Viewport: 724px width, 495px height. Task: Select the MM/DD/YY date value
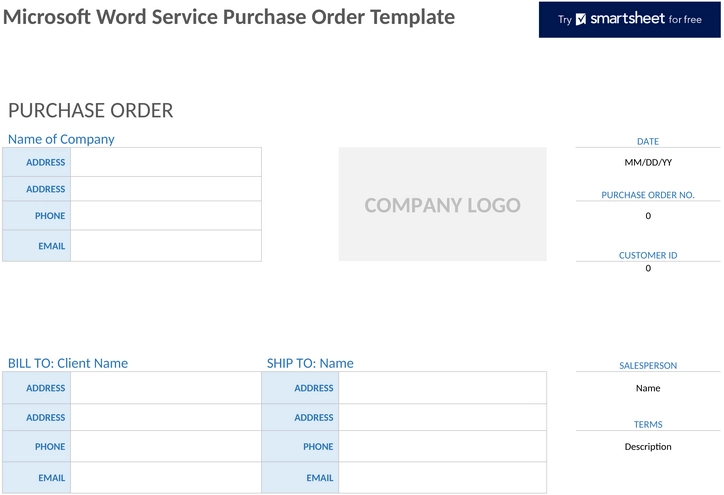(x=648, y=162)
